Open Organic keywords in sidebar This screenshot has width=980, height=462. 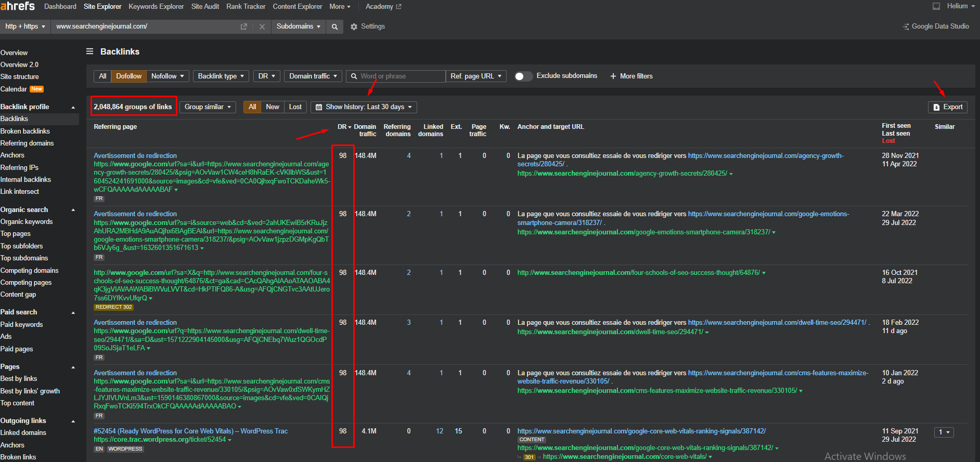[x=27, y=222]
